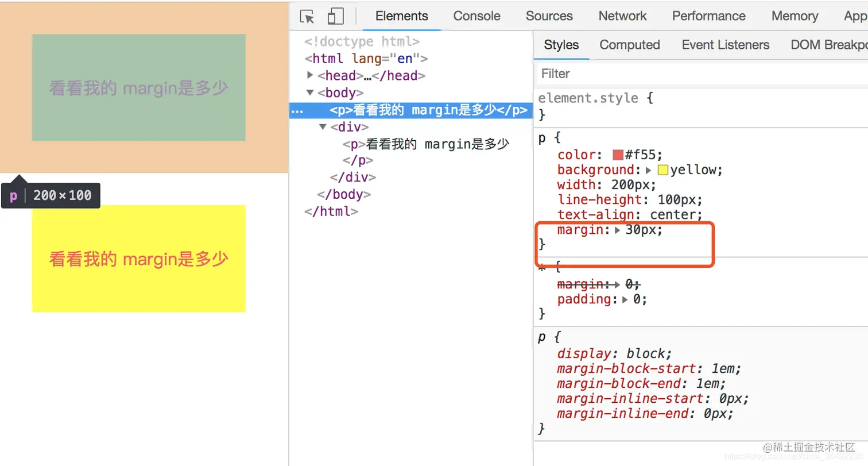
Task: Edit the yellow background value
Action: pos(693,170)
